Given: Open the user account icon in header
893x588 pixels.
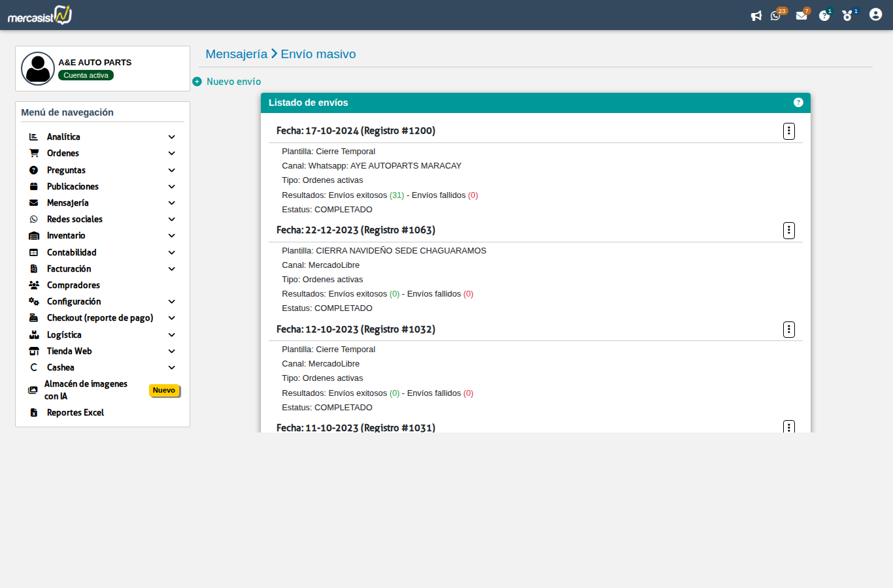Looking at the screenshot, I should 875,14.
